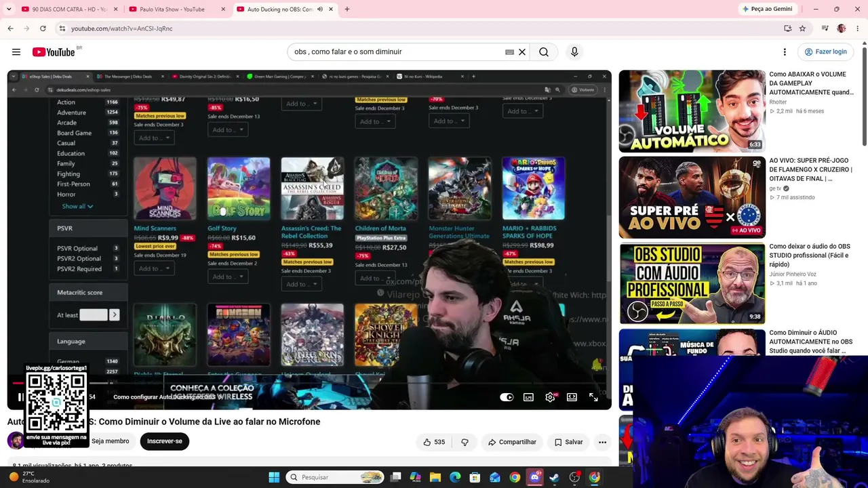Open Chrome's three-dot menu

pos(858,28)
